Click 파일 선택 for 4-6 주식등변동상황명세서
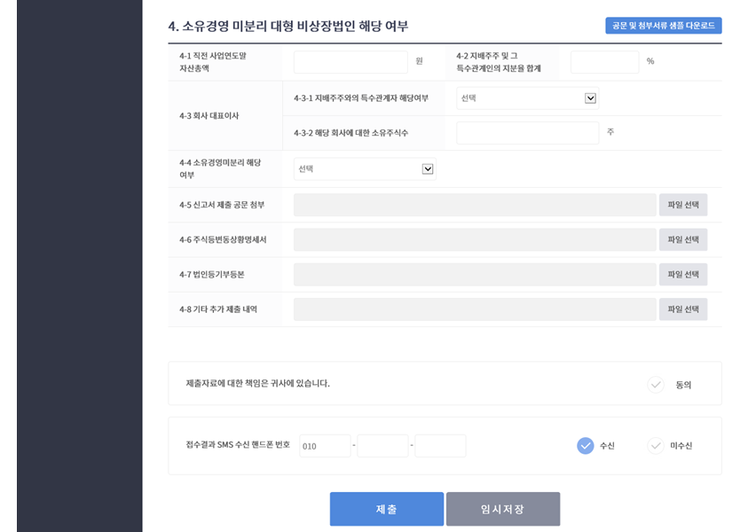Viewport: 756px width, 532px height. (682, 239)
